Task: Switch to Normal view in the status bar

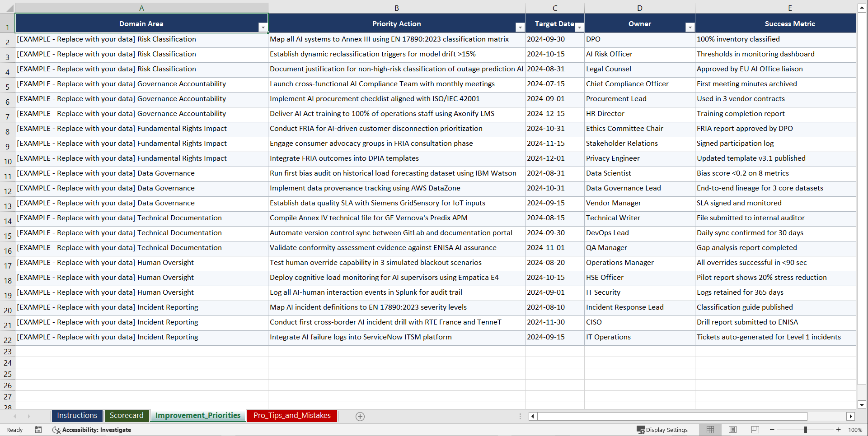Action: 710,430
